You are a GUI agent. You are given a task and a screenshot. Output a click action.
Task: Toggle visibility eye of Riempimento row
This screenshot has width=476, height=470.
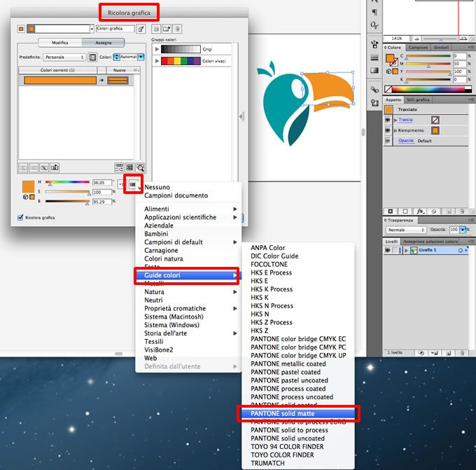388,130
